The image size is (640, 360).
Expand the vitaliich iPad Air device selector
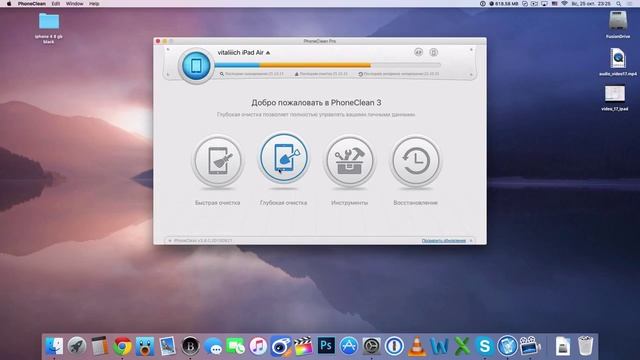(244, 53)
